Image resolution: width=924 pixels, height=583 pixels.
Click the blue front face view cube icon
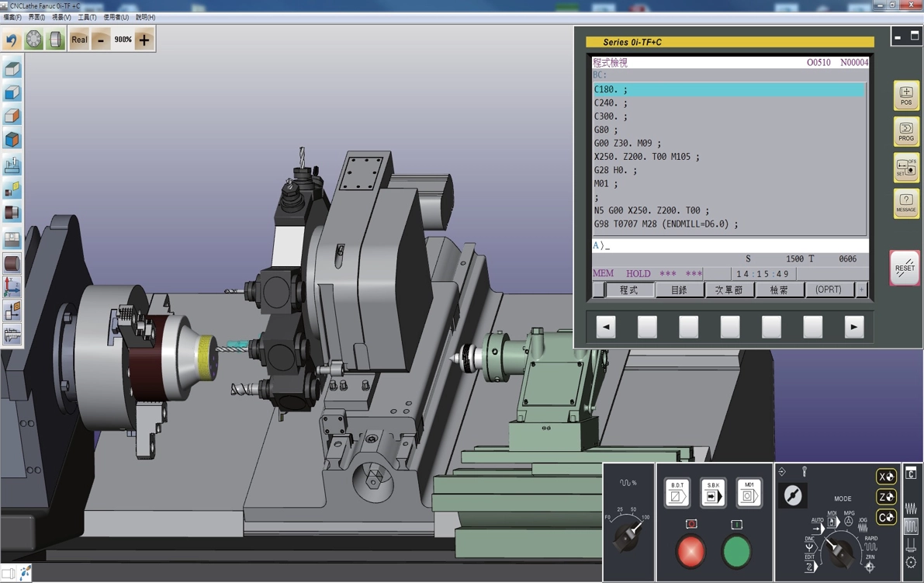(12, 92)
